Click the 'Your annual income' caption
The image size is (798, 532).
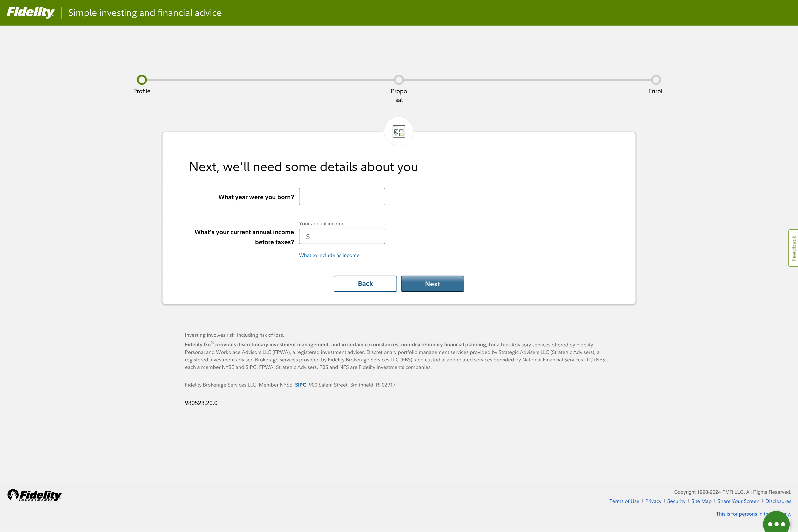(322, 224)
